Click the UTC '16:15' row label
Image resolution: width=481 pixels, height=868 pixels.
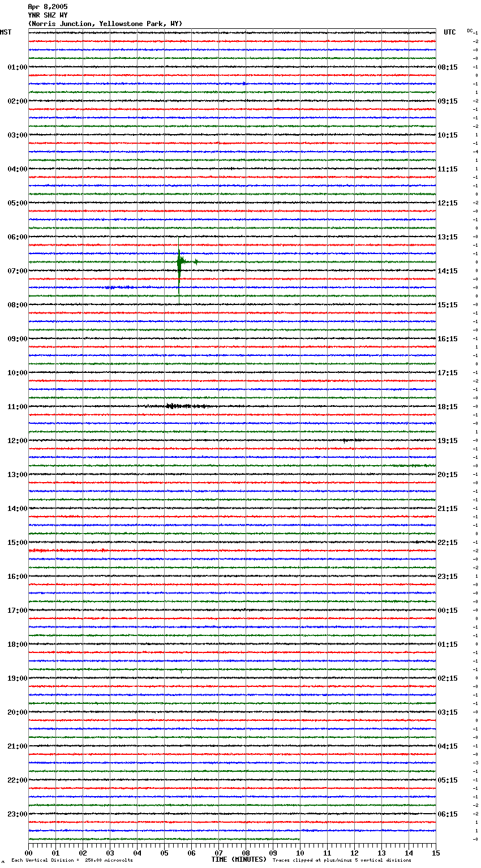(448, 339)
